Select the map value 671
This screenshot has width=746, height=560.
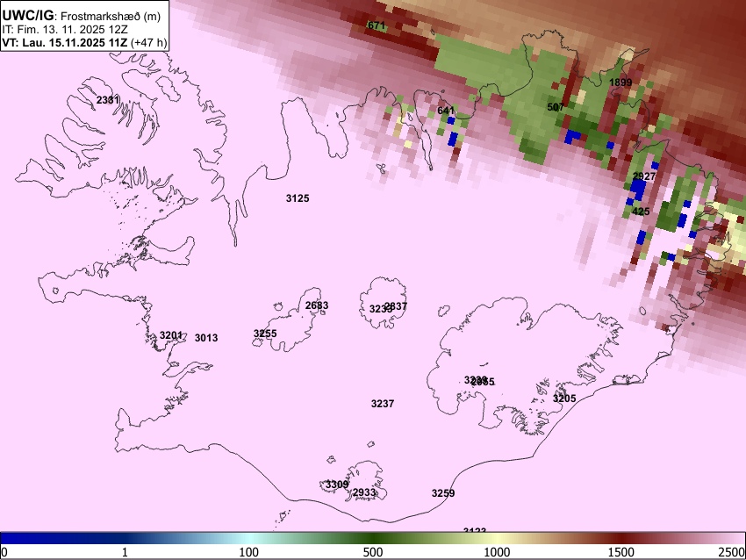377,25
